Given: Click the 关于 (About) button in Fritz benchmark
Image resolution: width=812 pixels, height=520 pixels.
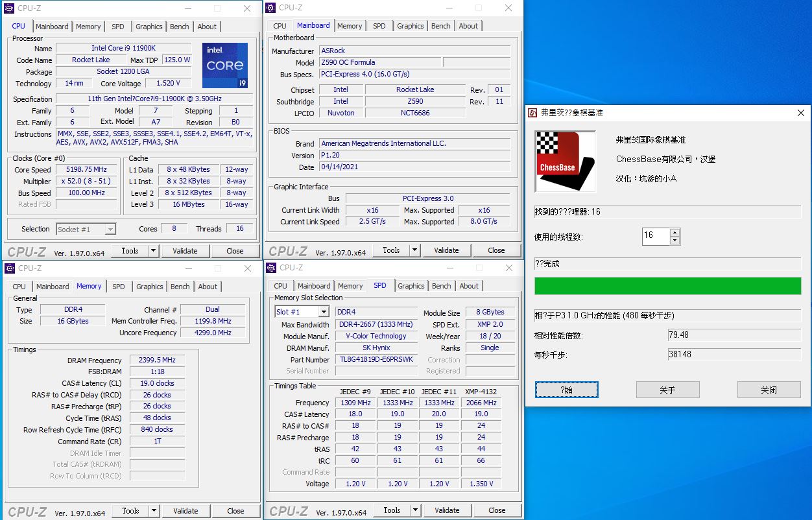Looking at the screenshot, I should (667, 390).
